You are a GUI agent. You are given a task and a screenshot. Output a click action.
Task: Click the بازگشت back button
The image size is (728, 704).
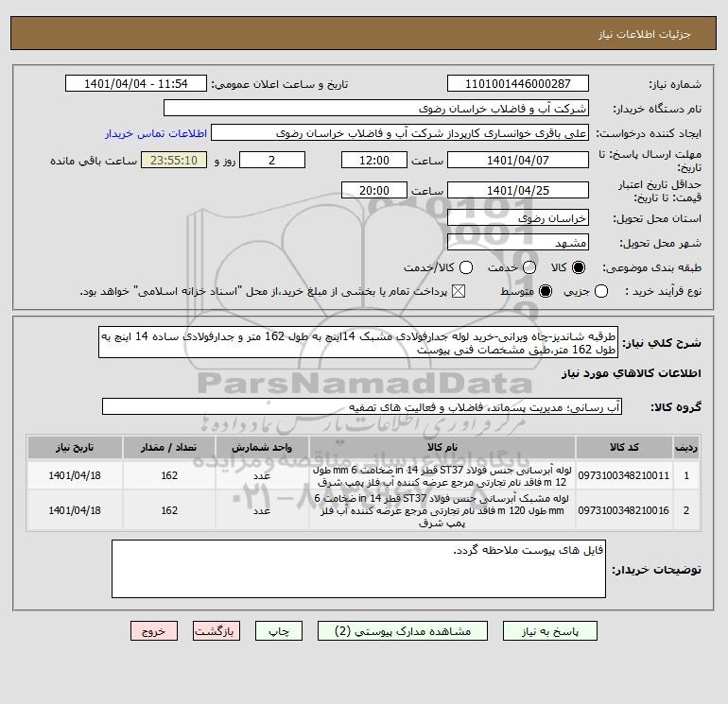coord(217,631)
